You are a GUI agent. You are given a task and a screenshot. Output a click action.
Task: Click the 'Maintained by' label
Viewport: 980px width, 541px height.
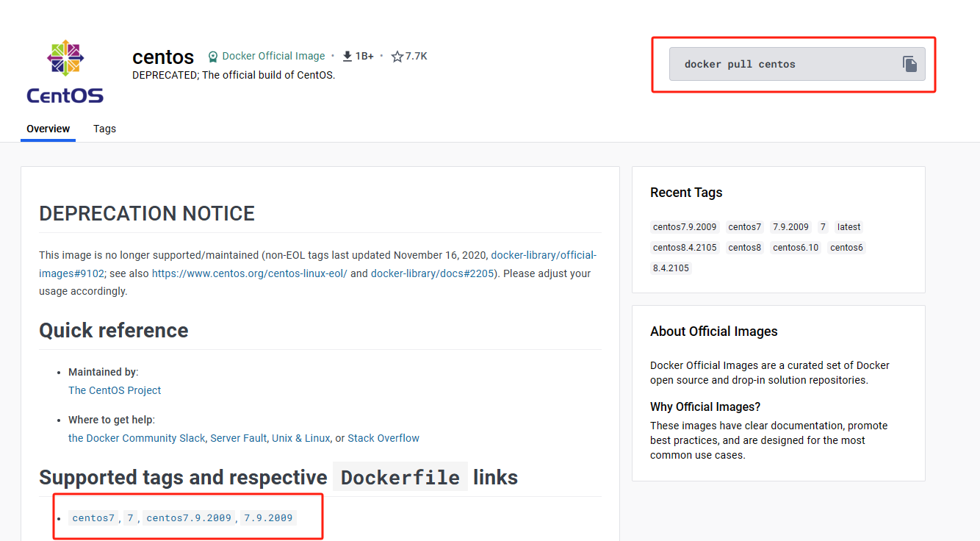tap(104, 372)
